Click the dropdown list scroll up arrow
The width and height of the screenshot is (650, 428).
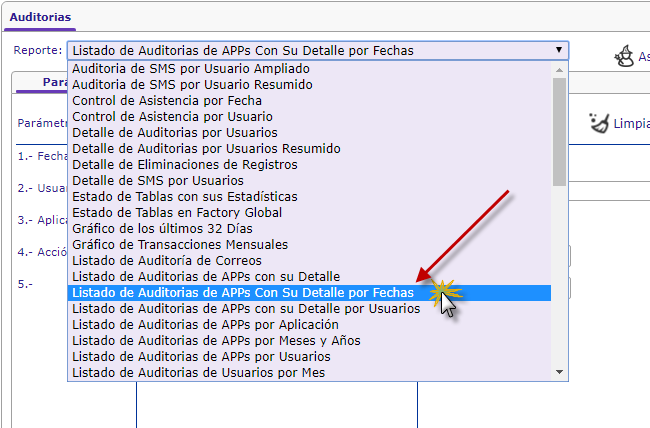pos(559,70)
